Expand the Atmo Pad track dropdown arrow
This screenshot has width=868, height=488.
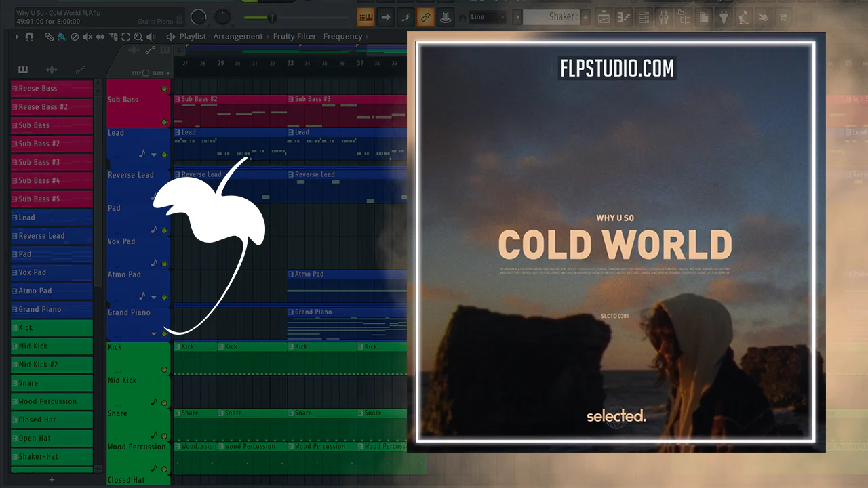(x=154, y=297)
